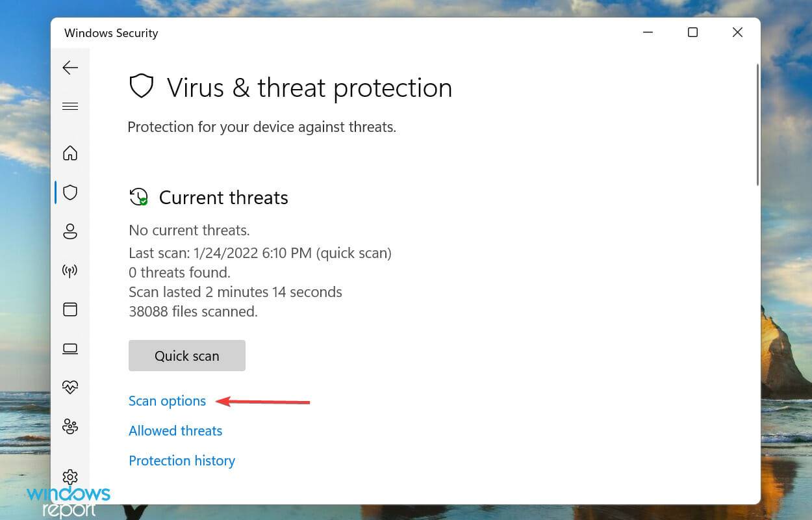Expand the navigation pane with hamburger menu
Viewport: 812px width, 520px height.
(70, 106)
